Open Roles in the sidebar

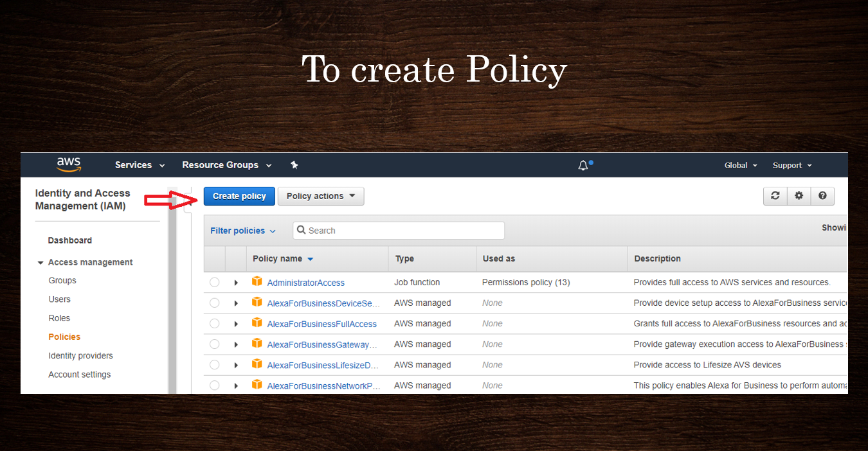[59, 318]
